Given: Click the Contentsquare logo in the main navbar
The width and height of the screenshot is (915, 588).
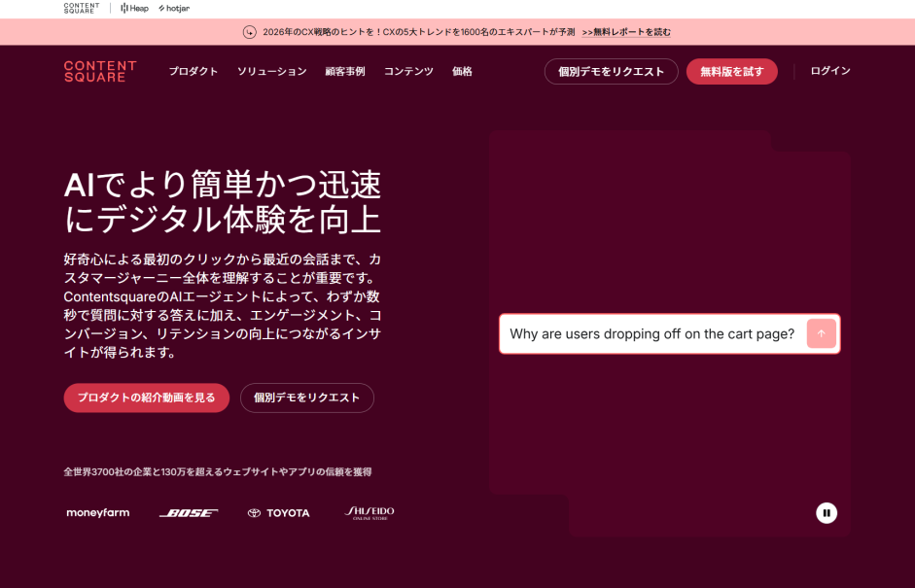Looking at the screenshot, I should click(x=100, y=71).
